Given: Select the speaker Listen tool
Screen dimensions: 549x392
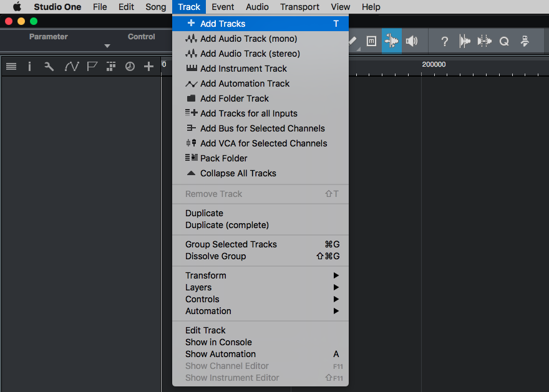Looking at the screenshot, I should coord(412,41).
